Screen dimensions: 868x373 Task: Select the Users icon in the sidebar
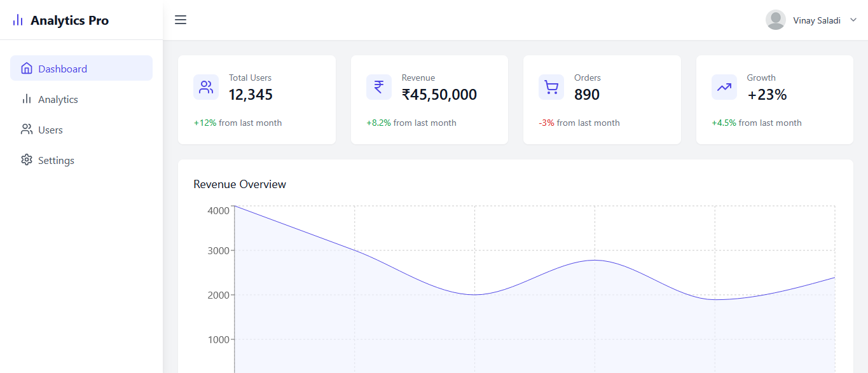click(26, 130)
